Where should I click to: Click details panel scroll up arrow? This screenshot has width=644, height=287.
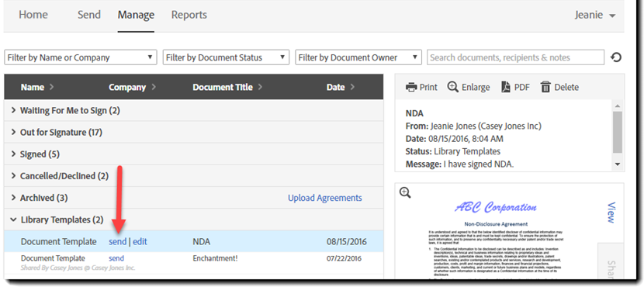(618, 105)
